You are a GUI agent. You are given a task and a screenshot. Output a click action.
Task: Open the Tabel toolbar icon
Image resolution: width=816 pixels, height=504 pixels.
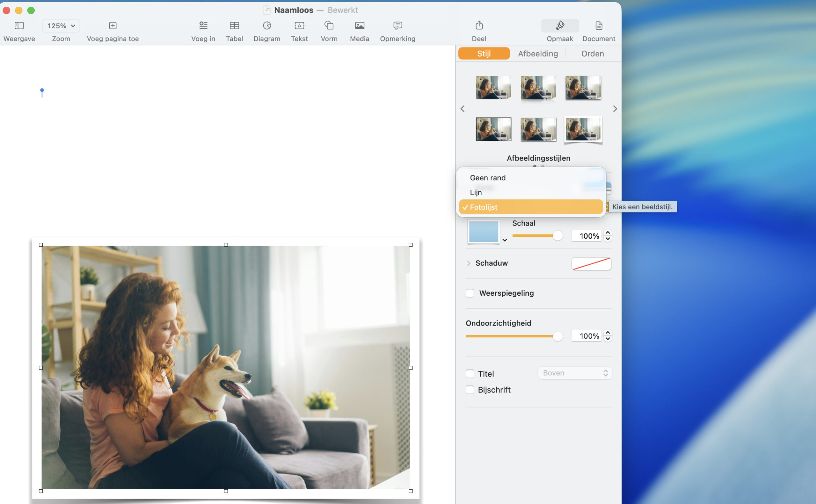point(234,26)
